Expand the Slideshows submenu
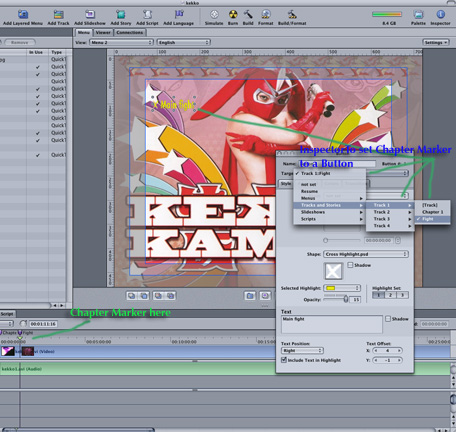The image size is (456, 432). tap(330, 212)
